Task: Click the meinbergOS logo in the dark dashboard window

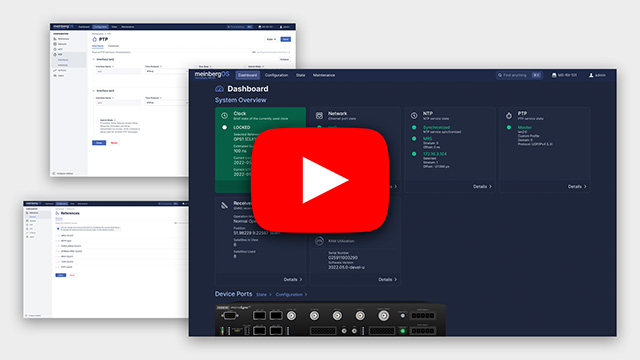Action: 212,75
